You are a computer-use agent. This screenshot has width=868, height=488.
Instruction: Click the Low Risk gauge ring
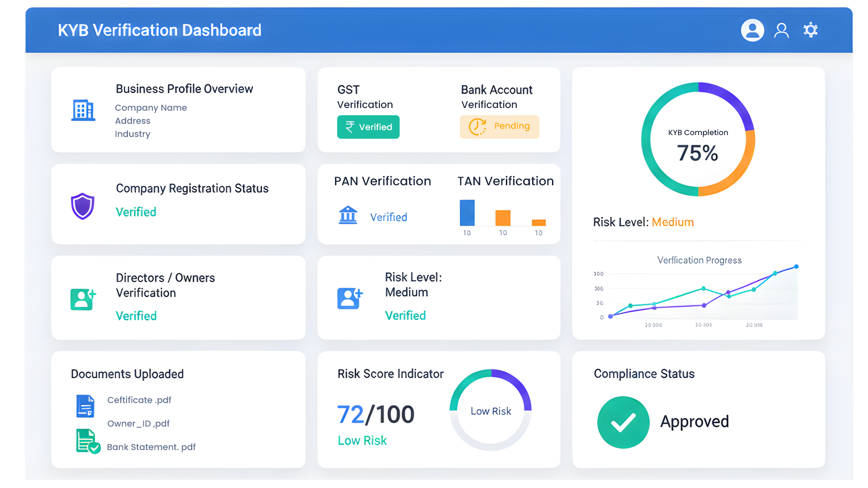click(x=490, y=410)
